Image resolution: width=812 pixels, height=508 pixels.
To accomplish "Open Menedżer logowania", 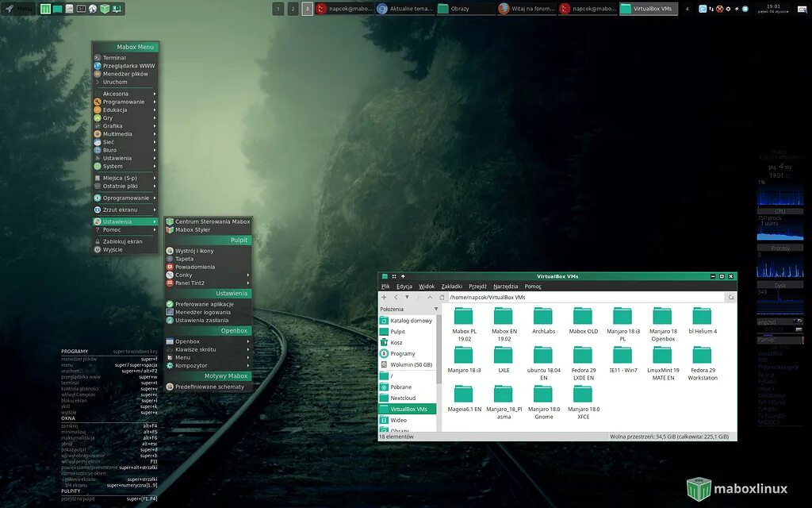I will click(x=208, y=312).
